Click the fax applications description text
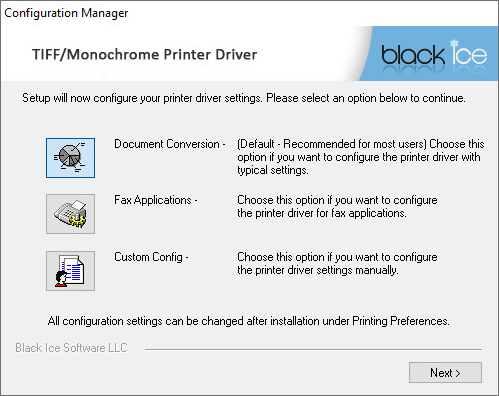 click(337, 206)
